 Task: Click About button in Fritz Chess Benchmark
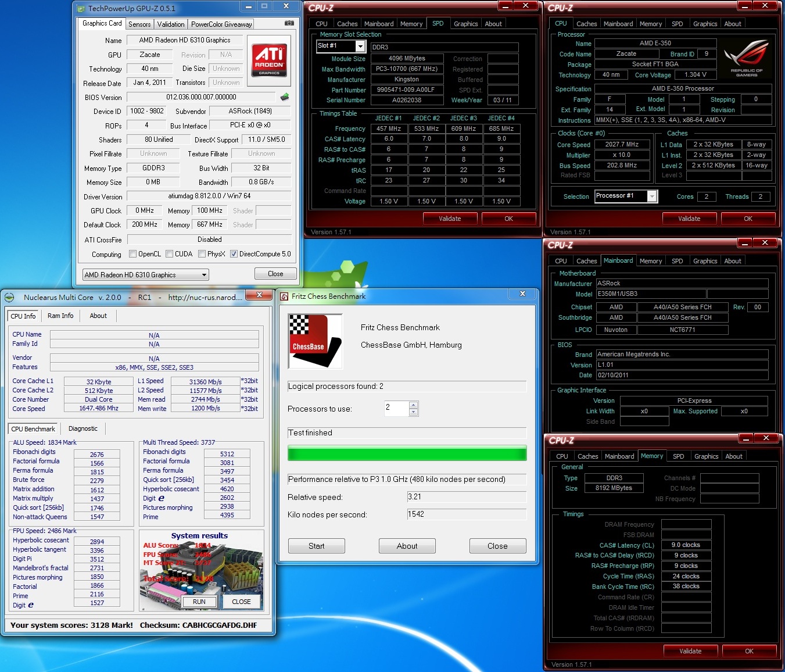[407, 546]
